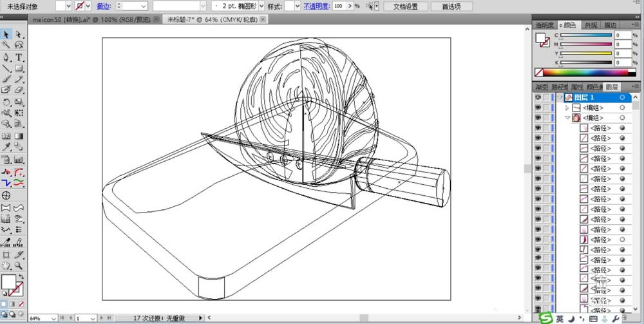
Task: Open the zoom level 64% dropdown
Action: click(x=54, y=318)
